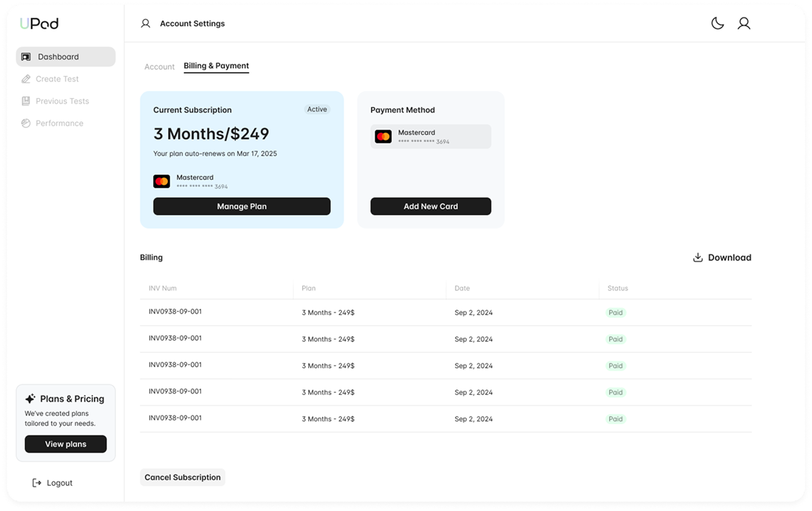Click the Manage Plan button
The height and width of the screenshot is (511, 812).
click(242, 206)
